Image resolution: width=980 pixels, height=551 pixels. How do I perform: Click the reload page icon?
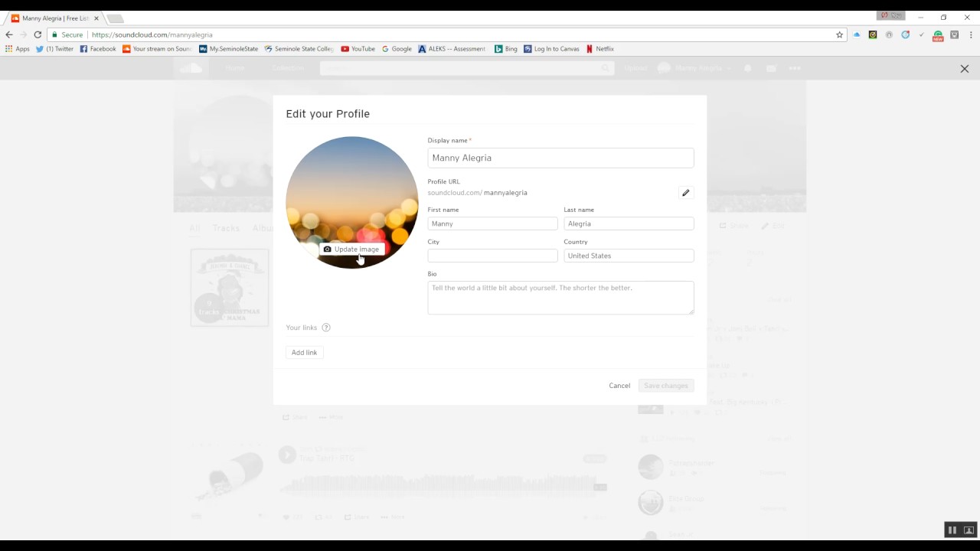click(37, 34)
